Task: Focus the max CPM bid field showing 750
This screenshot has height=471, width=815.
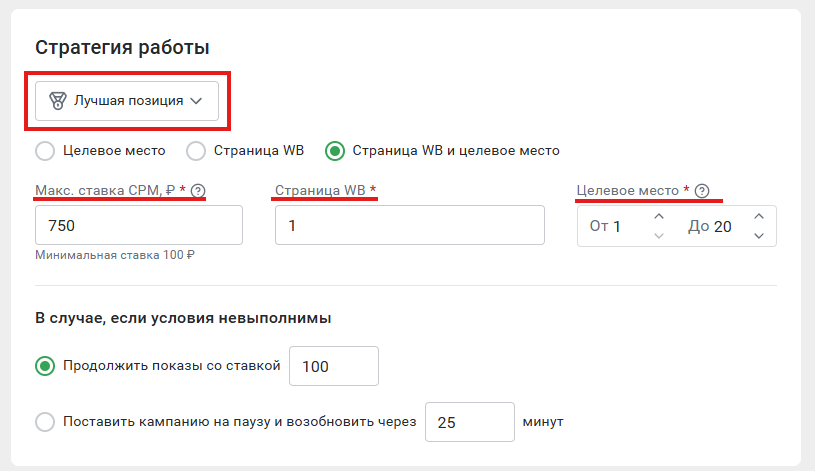Action: point(139,225)
